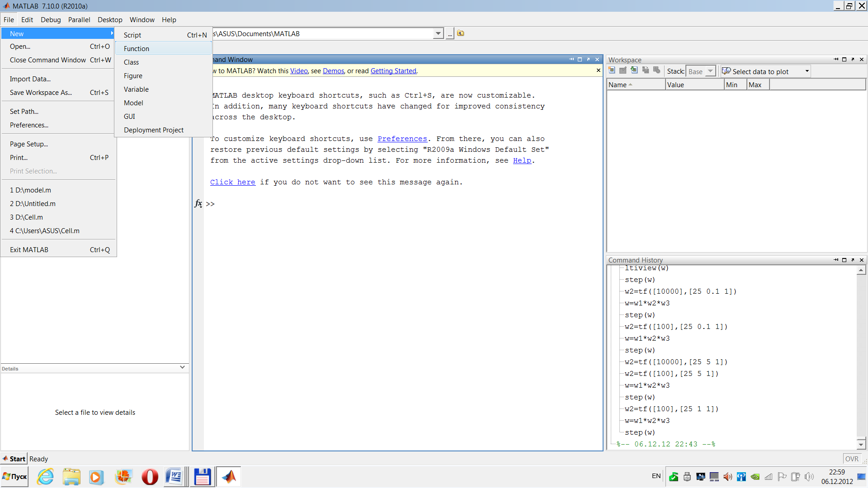The width and height of the screenshot is (868, 488).
Task: Maximize the Command Window panel
Action: pos(580,59)
